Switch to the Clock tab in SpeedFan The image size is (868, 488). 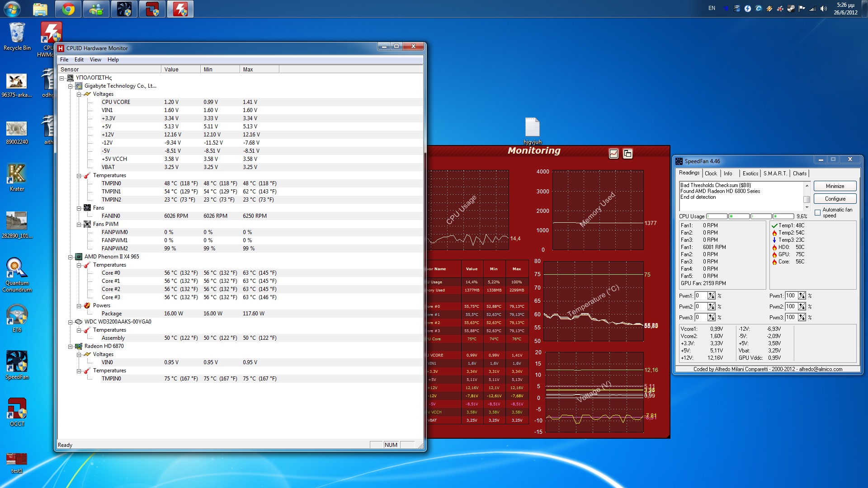coord(711,174)
